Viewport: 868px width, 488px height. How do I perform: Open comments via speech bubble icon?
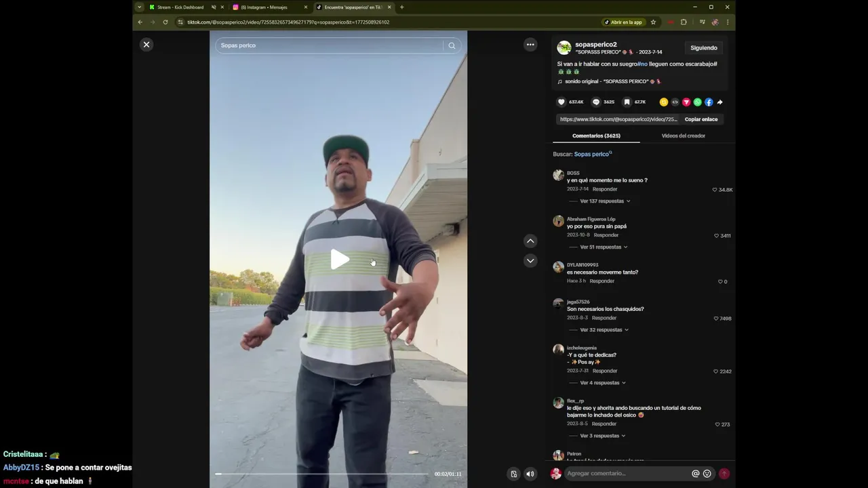(596, 102)
